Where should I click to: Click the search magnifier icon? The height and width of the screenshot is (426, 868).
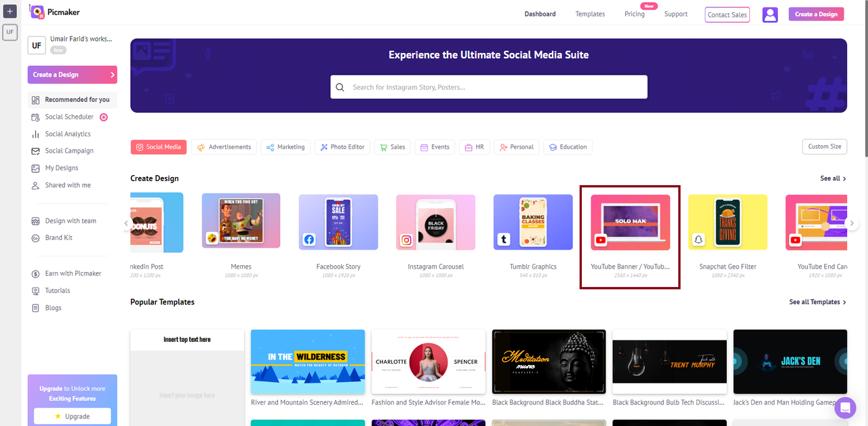[x=341, y=88]
